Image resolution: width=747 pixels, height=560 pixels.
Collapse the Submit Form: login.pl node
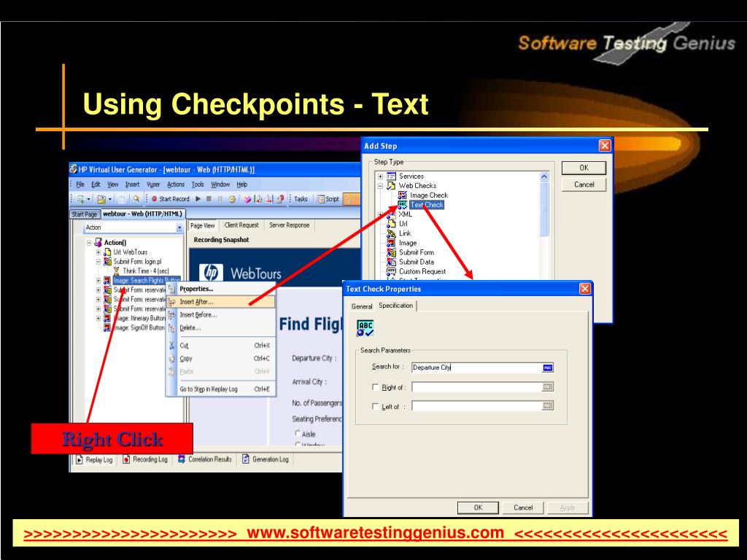98,262
